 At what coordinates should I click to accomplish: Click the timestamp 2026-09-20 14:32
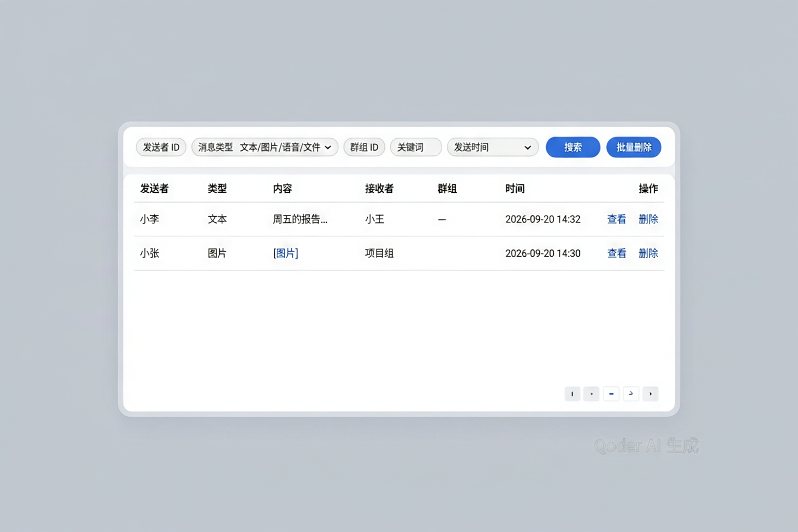point(543,219)
